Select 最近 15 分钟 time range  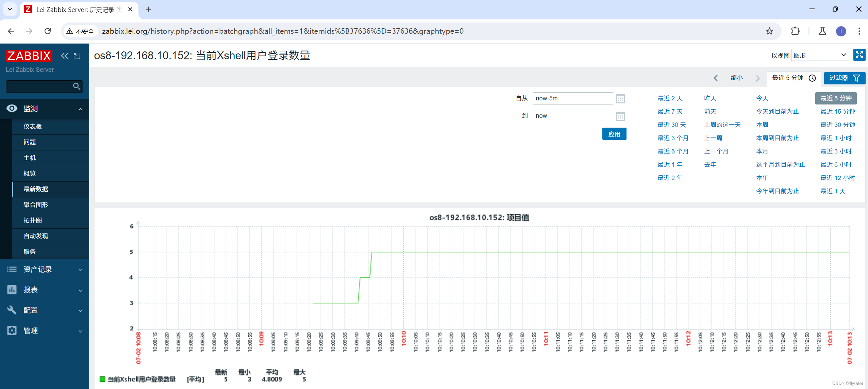[x=838, y=112]
